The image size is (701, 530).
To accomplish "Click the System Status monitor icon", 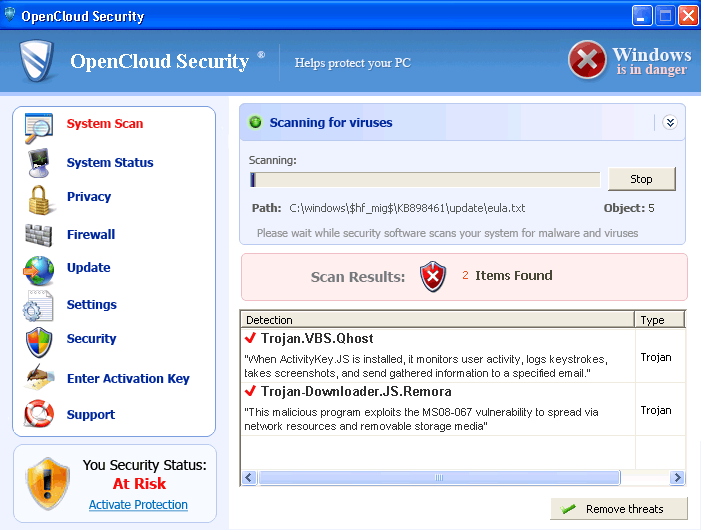I will [39, 162].
